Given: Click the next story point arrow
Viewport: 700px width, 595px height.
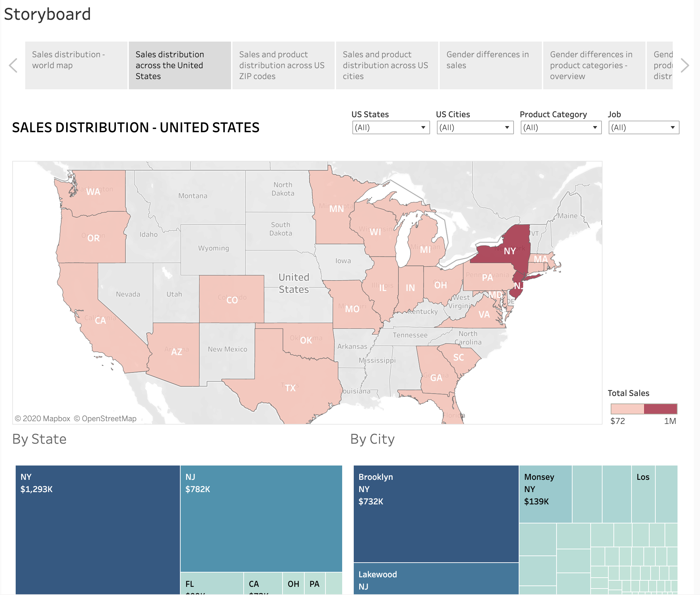Looking at the screenshot, I should [685, 65].
